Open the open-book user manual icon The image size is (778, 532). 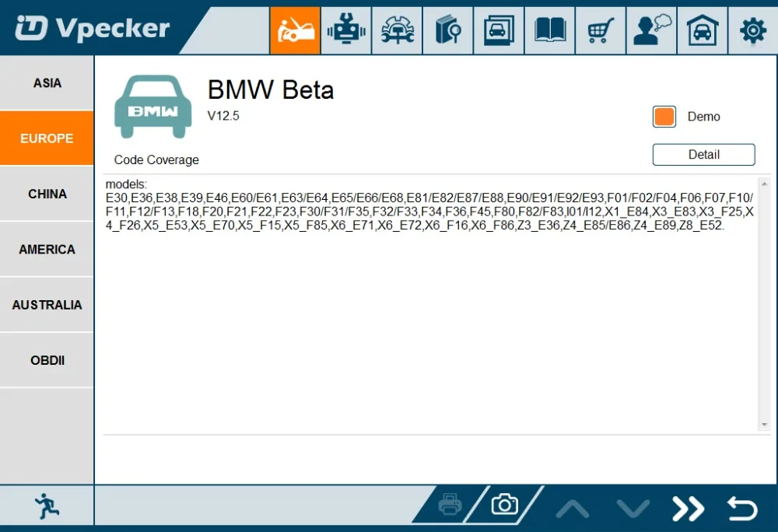click(550, 30)
